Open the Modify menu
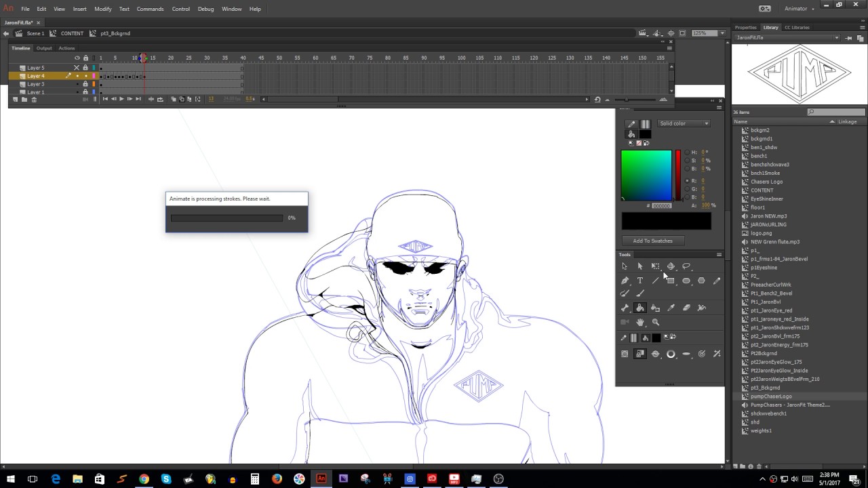The image size is (868, 488). click(103, 9)
